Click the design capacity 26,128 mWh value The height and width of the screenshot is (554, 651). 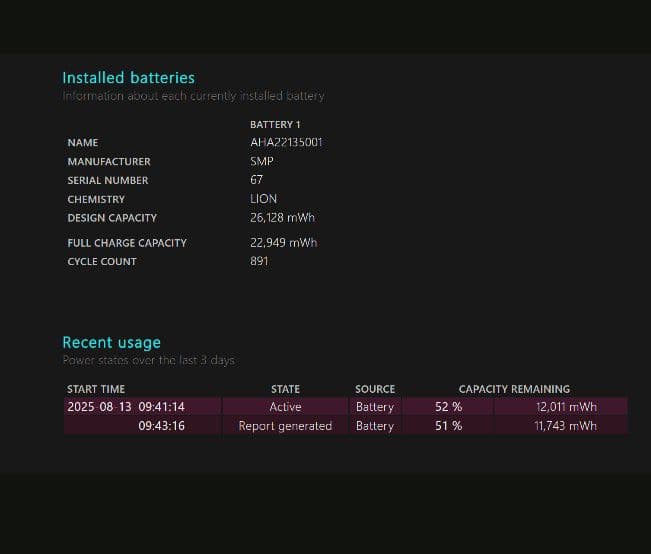[282, 218]
